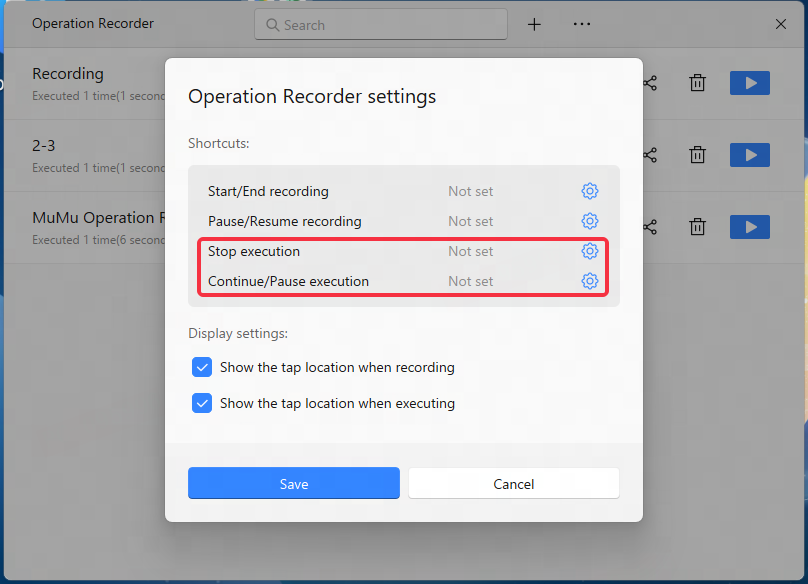Click gear icon for Pause/Resume recording
808x584 pixels.
coord(590,221)
